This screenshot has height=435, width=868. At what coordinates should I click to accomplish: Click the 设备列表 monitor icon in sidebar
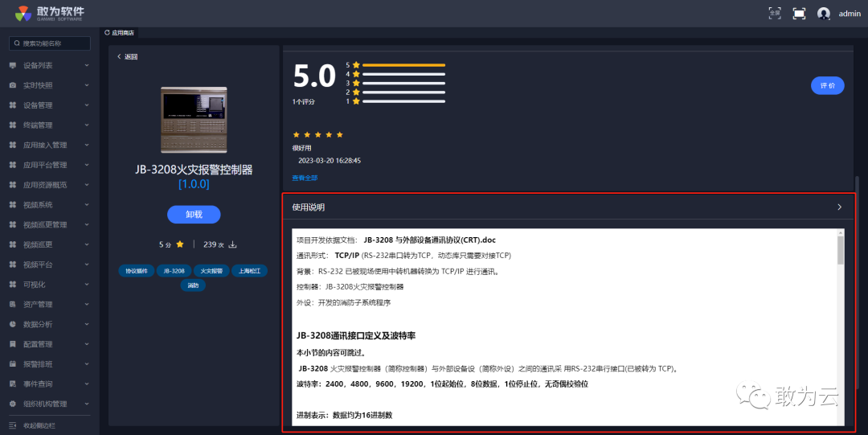pyautogui.click(x=13, y=65)
